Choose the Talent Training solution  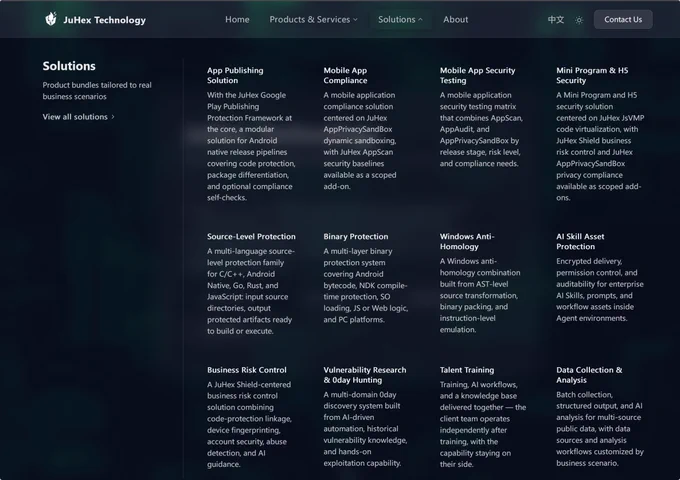coord(467,370)
